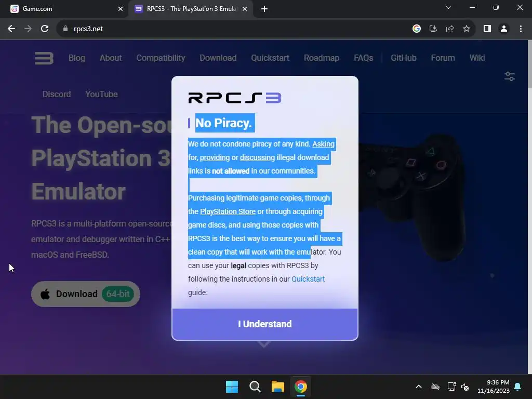Follow the Asking link in piracy notice
Screen dimensions: 532x399
tap(323, 144)
